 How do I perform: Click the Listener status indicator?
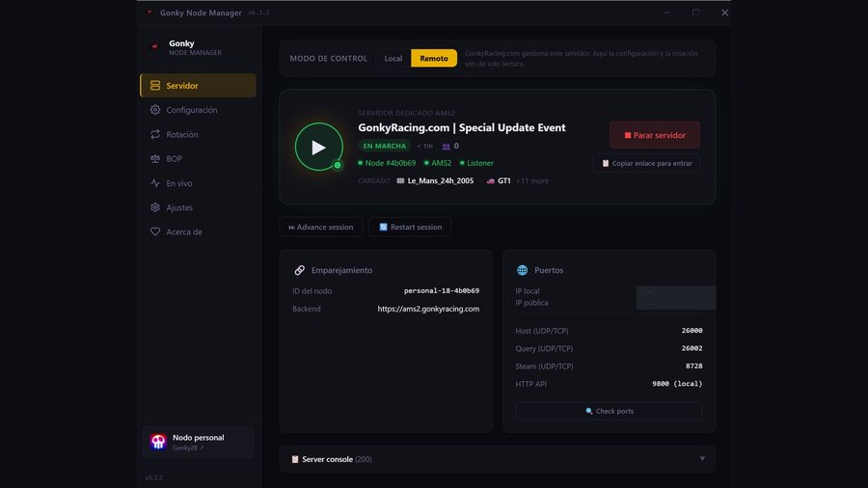tap(476, 163)
